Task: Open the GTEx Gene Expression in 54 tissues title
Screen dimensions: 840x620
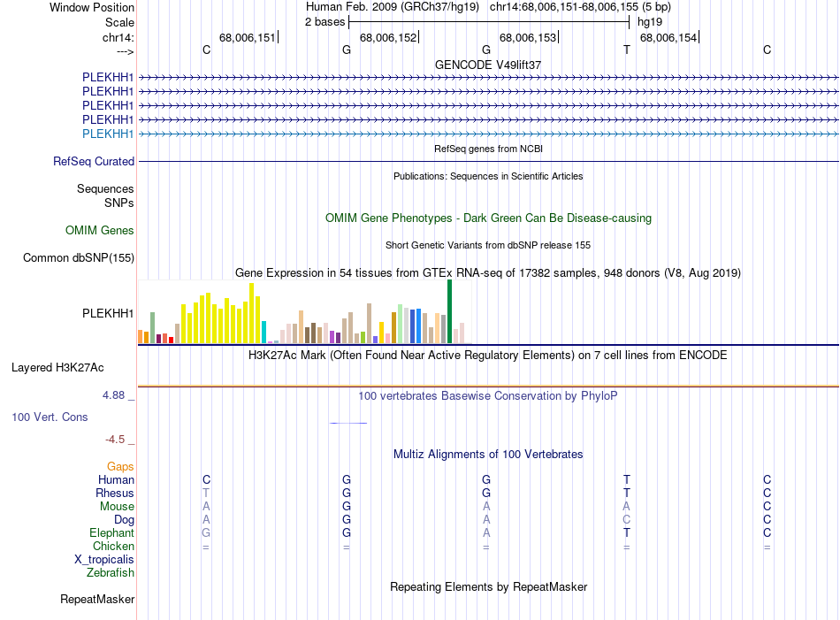Action: [488, 272]
